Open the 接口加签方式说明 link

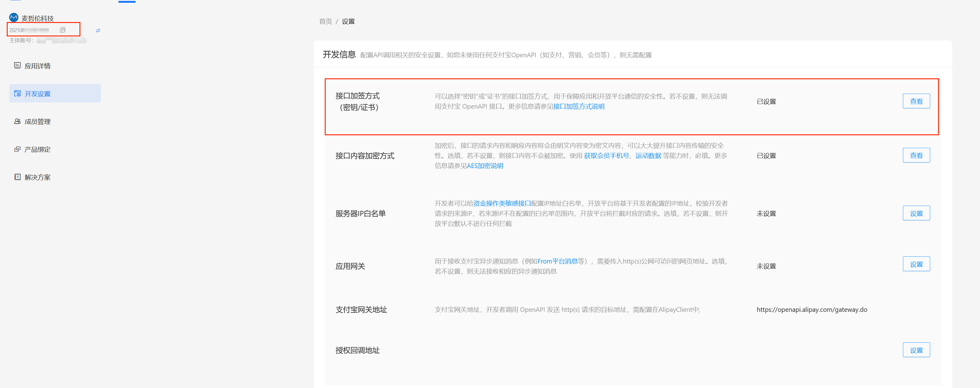[579, 106]
